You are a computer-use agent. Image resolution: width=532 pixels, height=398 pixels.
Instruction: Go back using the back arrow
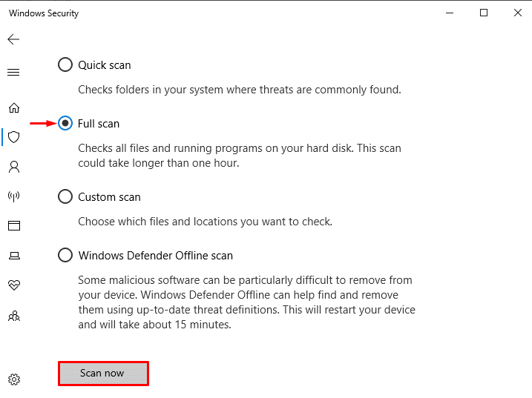pyautogui.click(x=13, y=39)
